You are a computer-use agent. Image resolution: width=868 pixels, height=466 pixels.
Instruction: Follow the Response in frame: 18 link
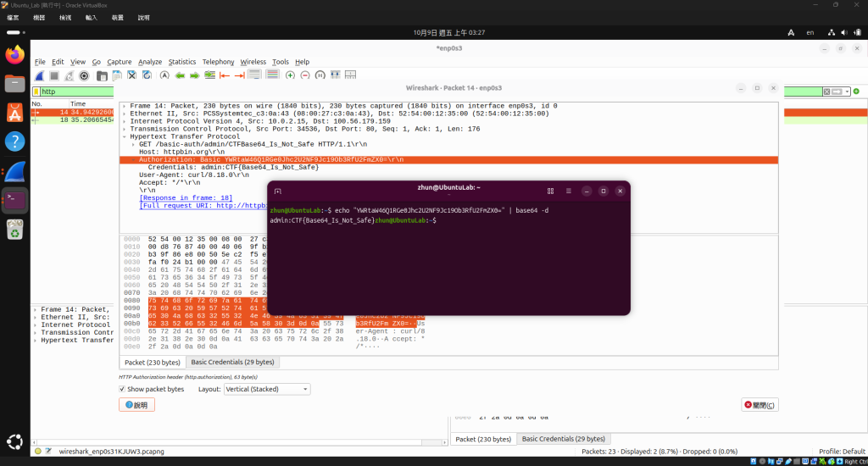point(186,198)
